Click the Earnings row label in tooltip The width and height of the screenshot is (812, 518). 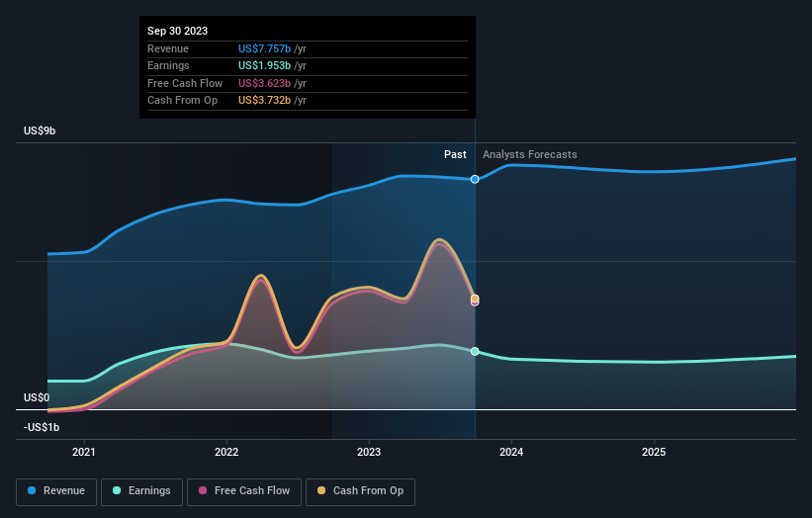[x=168, y=65]
